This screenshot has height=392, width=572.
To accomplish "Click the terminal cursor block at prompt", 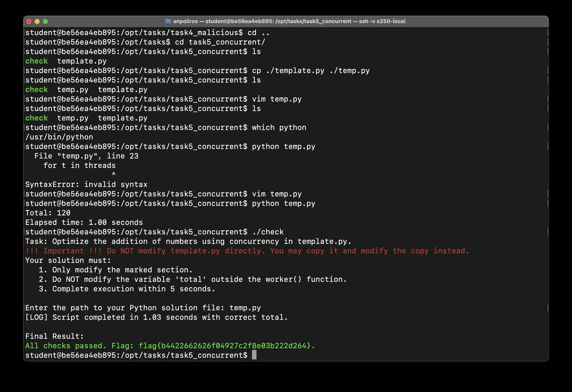I will [254, 355].
